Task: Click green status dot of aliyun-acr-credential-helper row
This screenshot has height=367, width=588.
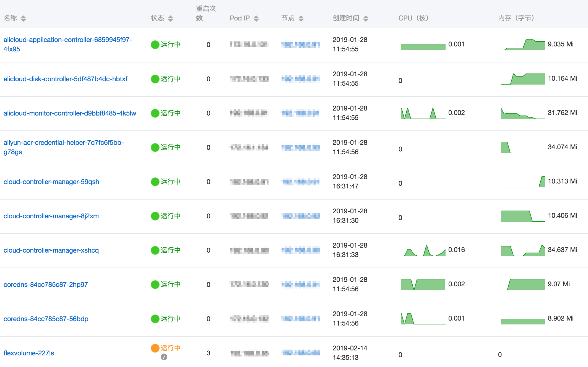Action: [155, 147]
